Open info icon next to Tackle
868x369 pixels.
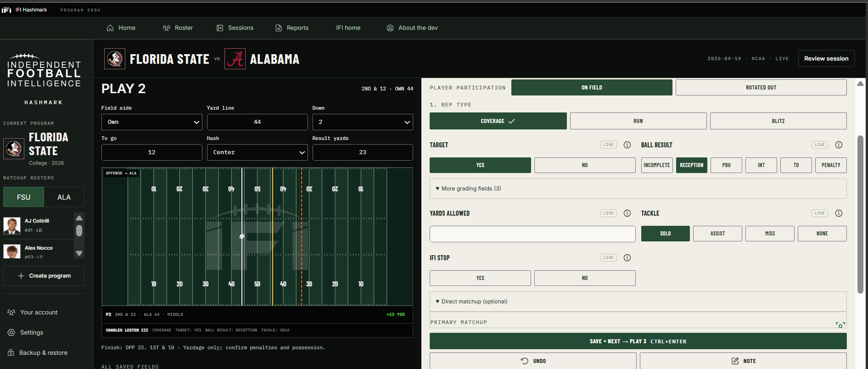(x=839, y=213)
